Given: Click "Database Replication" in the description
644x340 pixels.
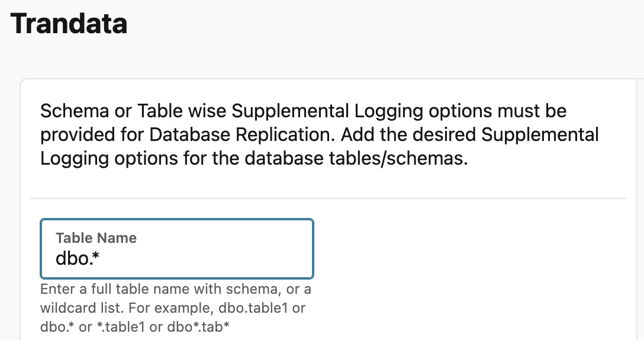Looking at the screenshot, I should tap(241, 134).
